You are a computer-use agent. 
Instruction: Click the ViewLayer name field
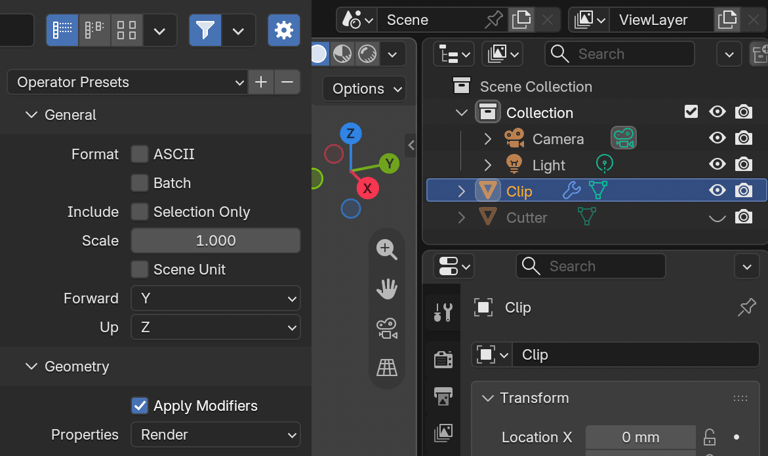tap(661, 20)
